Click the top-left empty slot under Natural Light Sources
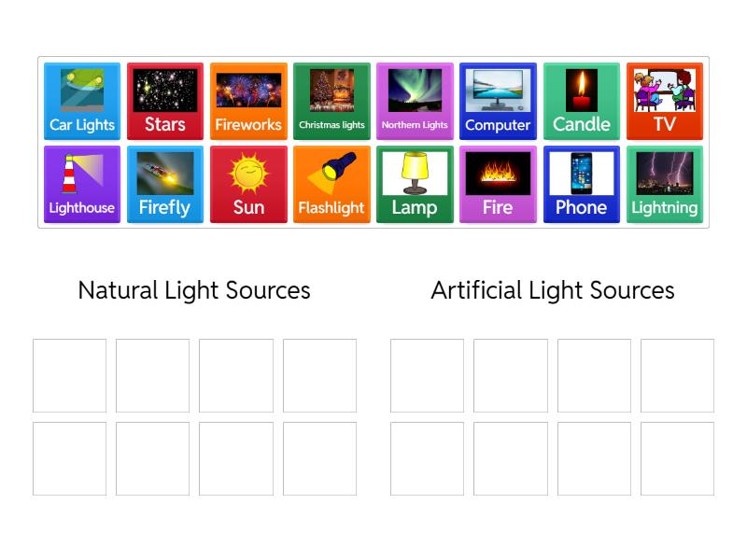This screenshot has height=560, width=747. tap(70, 375)
